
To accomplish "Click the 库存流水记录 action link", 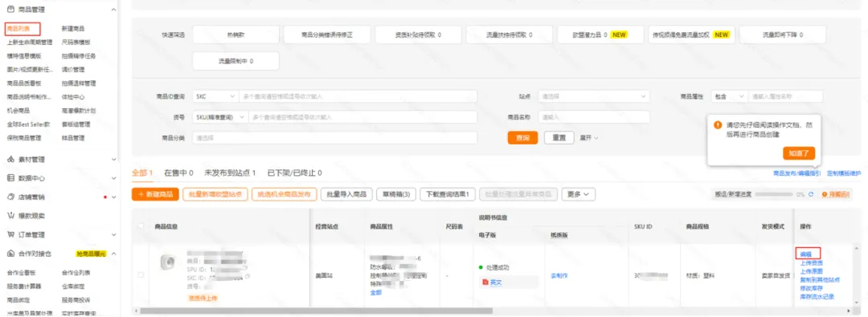I will click(x=817, y=296).
